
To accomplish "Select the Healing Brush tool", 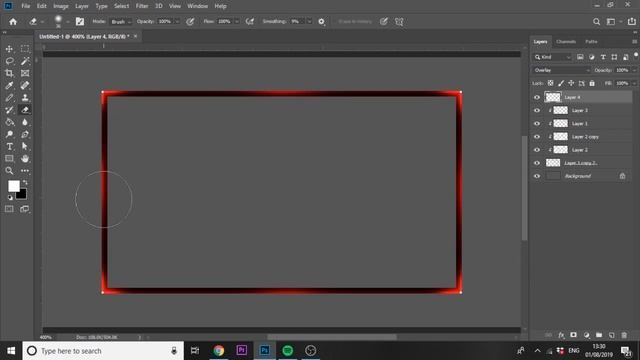I will 25,85.
